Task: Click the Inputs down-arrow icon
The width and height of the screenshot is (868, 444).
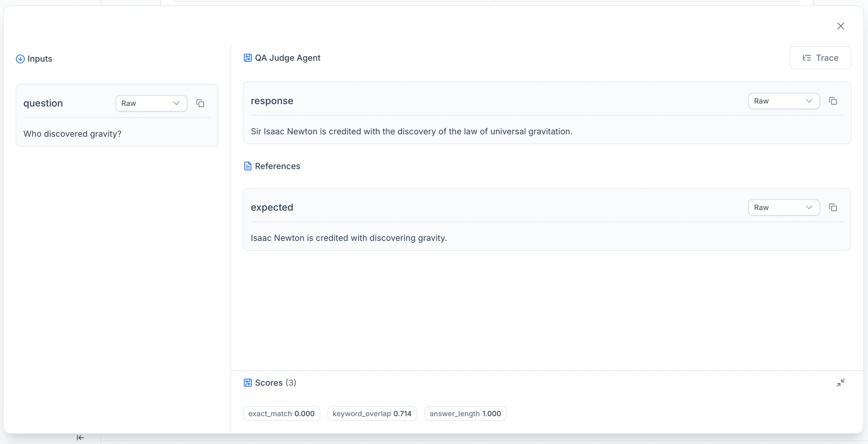Action: (x=20, y=59)
